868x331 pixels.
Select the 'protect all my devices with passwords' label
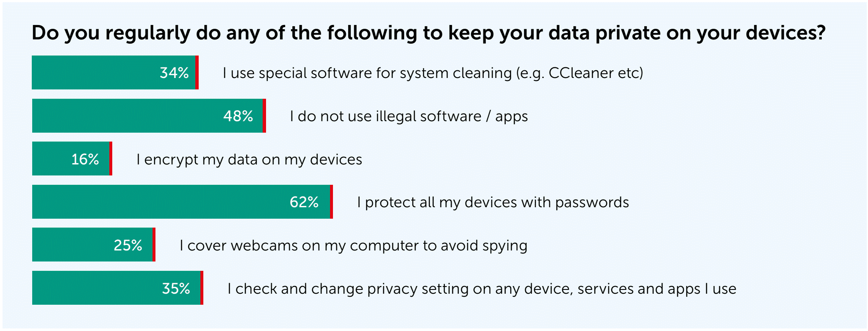(493, 202)
